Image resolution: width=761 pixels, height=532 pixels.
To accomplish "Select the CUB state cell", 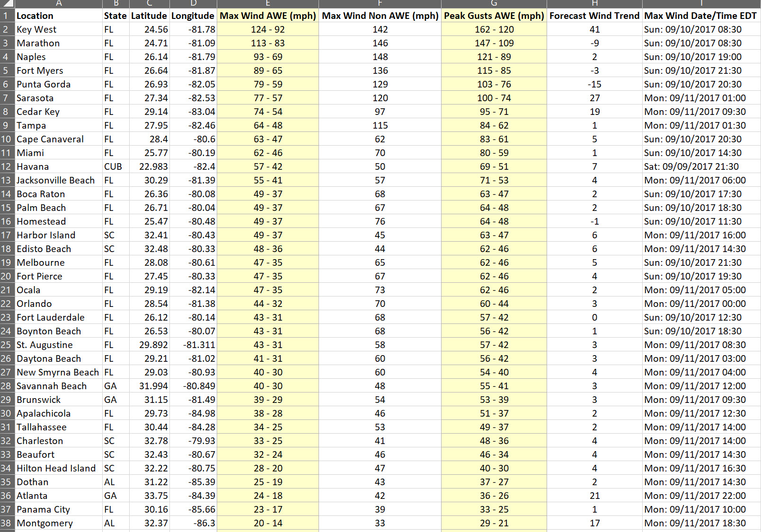I will [x=115, y=166].
